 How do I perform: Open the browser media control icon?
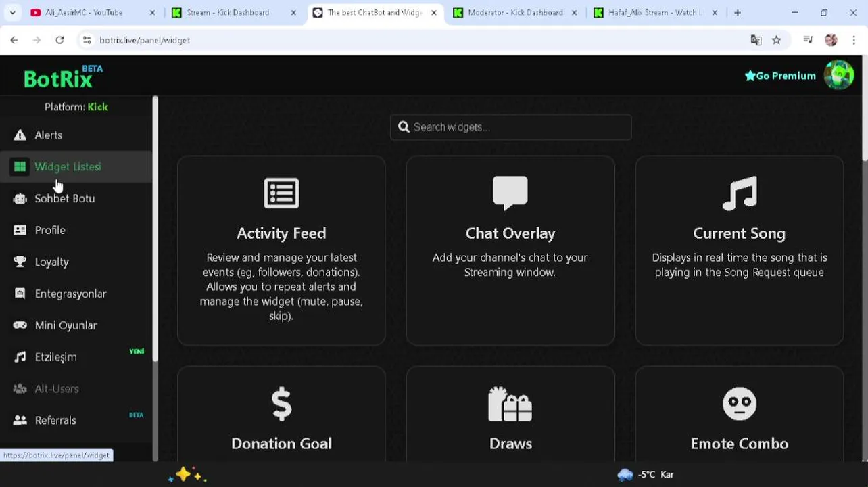point(808,40)
